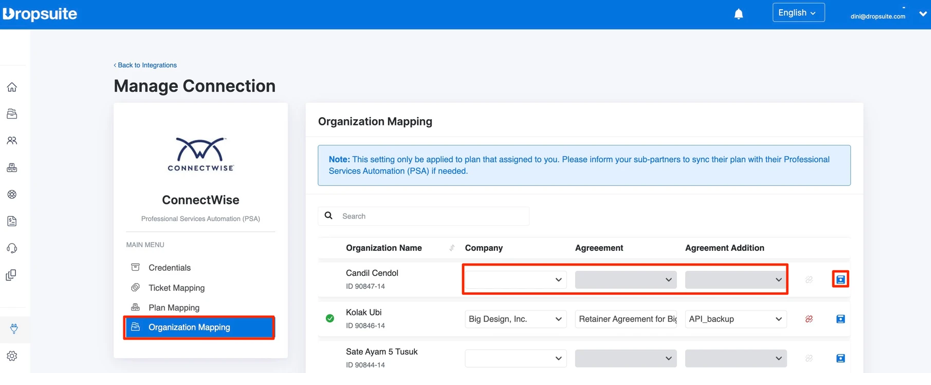Open the users icon in the sidebar

point(12,141)
